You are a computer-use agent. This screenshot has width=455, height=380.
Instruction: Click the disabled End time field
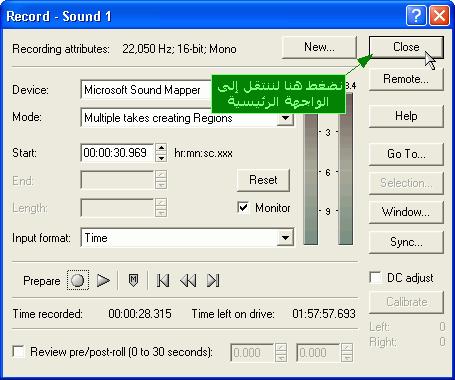tap(117, 180)
